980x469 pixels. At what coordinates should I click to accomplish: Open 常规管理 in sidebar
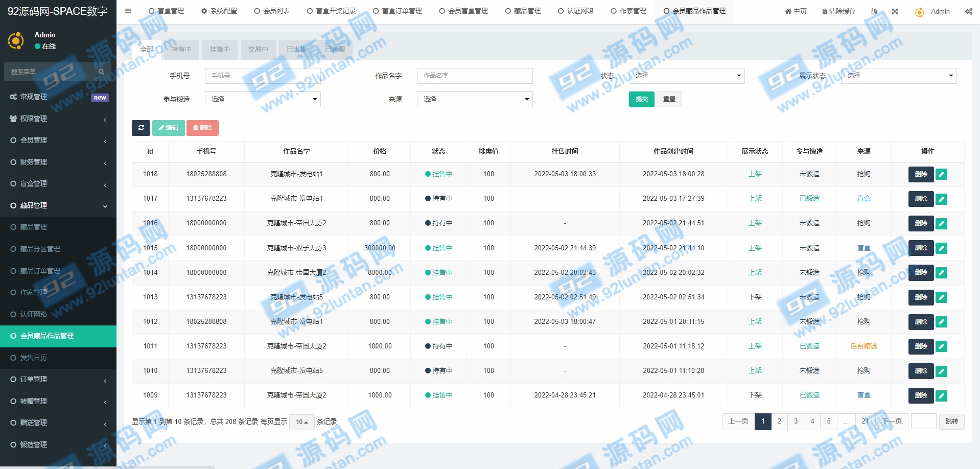coord(58,97)
